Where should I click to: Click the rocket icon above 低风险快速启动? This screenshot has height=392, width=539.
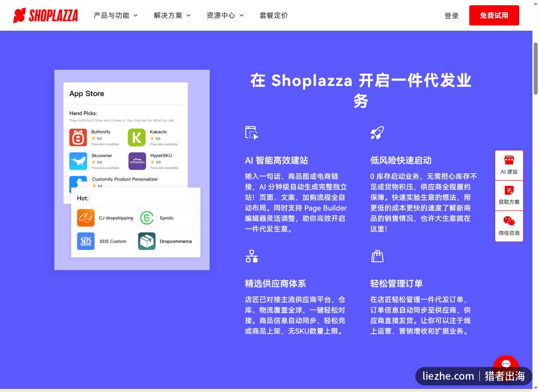[377, 133]
